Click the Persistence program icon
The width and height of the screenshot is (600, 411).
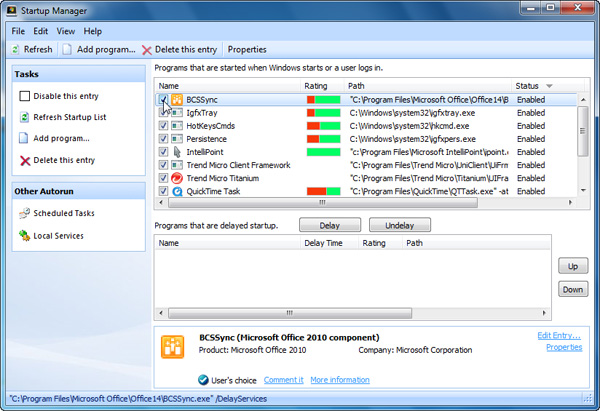coord(177,139)
